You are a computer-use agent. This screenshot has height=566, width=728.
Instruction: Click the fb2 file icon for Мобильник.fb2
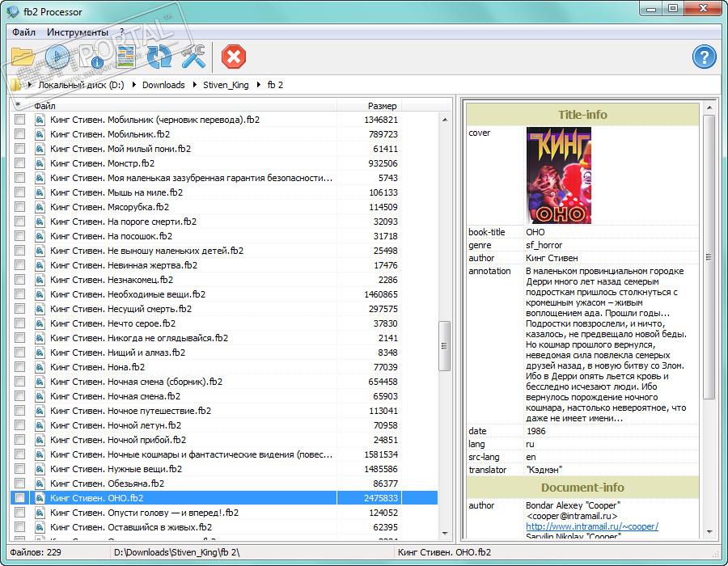(40, 134)
